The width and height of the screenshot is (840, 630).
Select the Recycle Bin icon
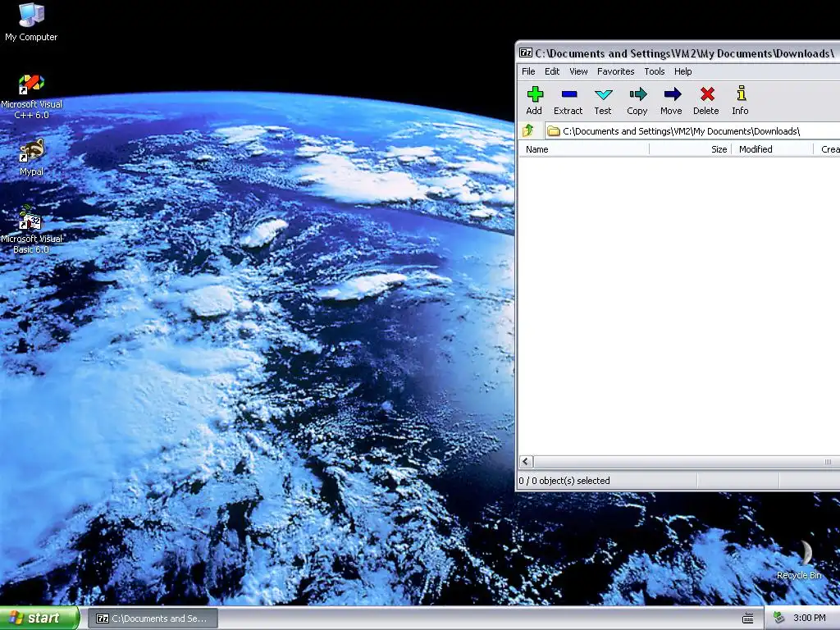[x=799, y=559]
